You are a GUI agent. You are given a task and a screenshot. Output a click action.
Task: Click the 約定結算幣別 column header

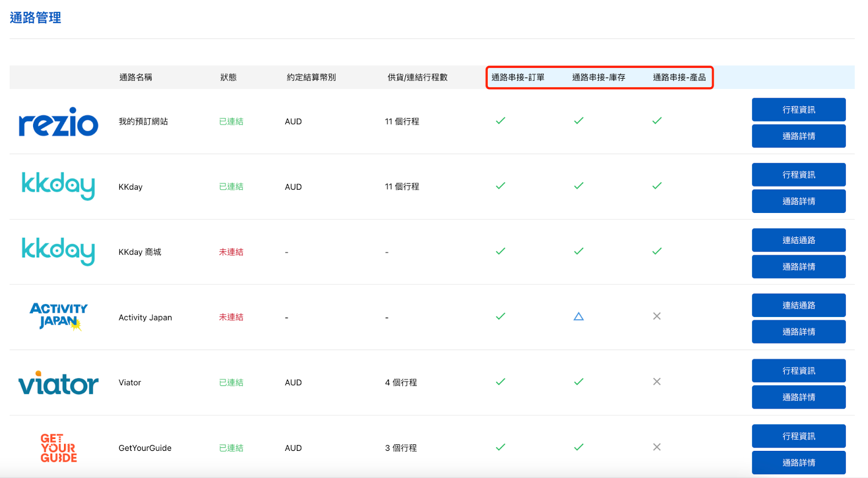tap(311, 77)
